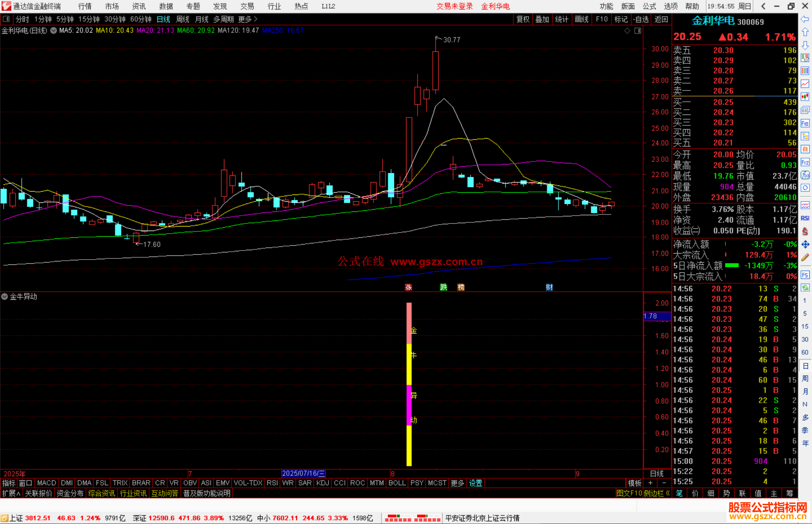Screen dimensions: 812x524
Task: Open the candlestick chart icon in sidebar
Action: [x=805, y=97]
